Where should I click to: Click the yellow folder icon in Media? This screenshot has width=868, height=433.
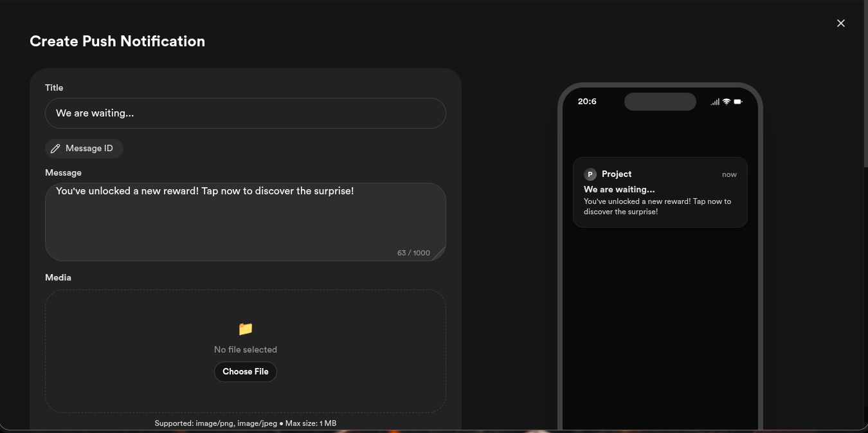(246, 329)
